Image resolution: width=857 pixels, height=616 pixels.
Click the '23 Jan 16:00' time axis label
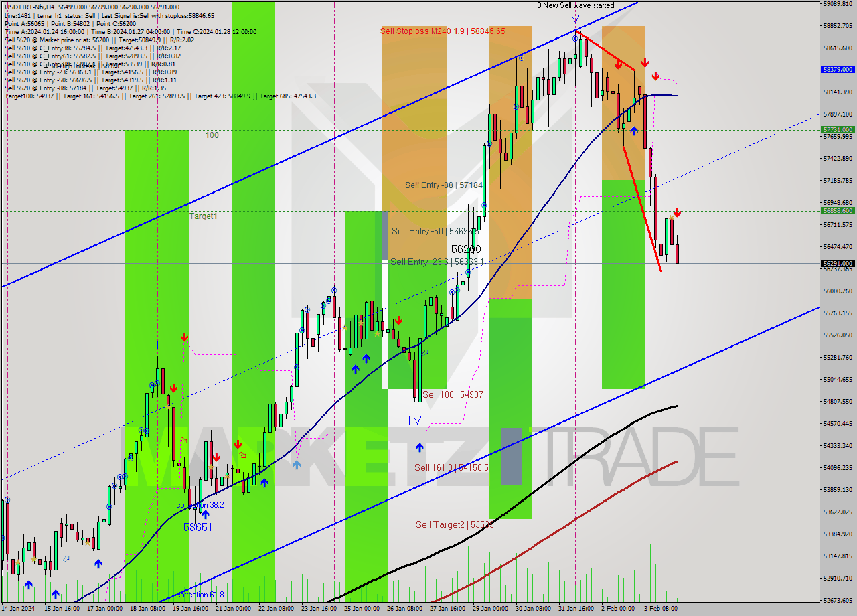click(319, 609)
